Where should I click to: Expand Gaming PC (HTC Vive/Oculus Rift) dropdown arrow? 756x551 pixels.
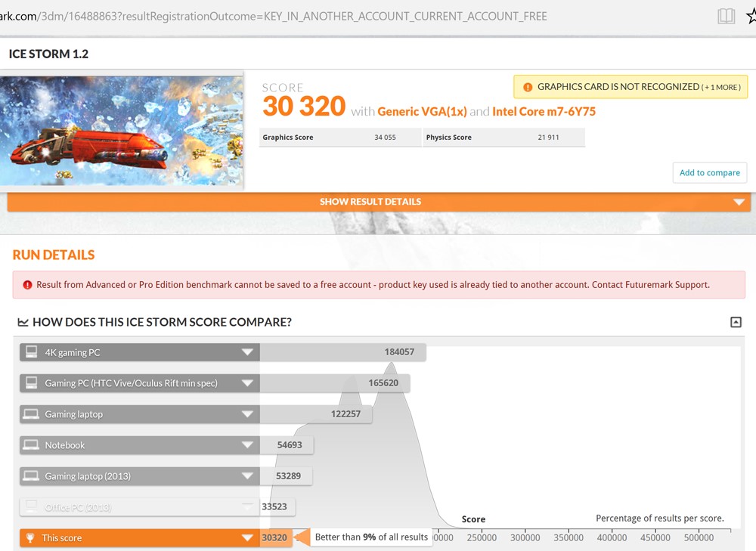[247, 383]
